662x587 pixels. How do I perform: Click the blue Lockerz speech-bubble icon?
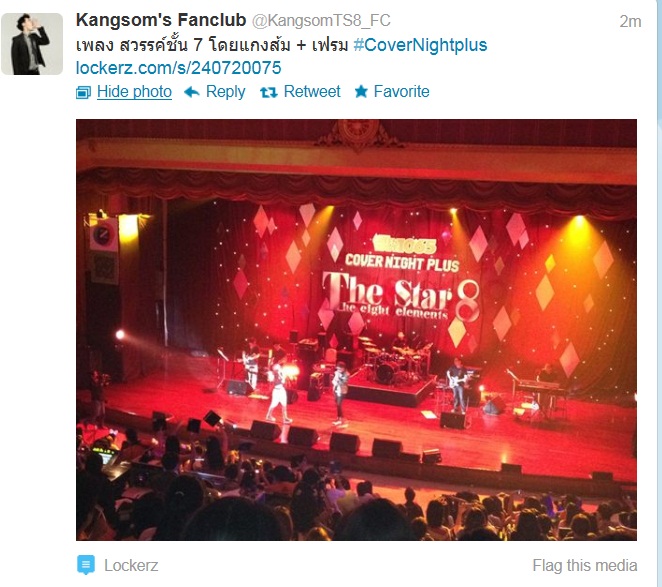click(x=86, y=565)
